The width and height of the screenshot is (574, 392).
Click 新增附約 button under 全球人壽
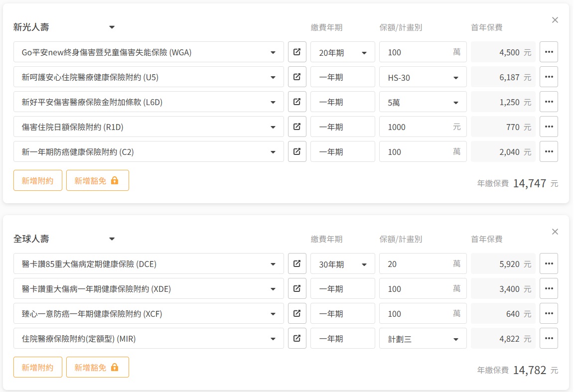point(37,367)
